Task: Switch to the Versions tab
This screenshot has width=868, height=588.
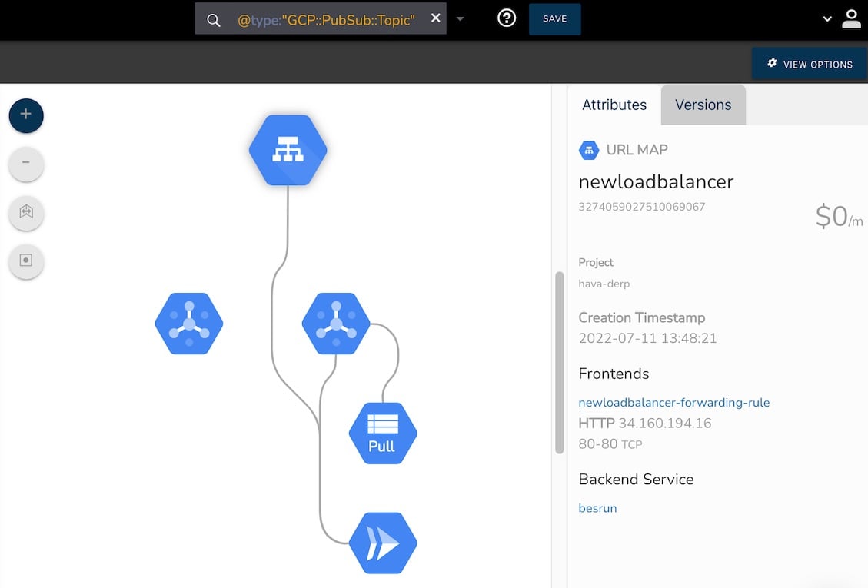Action: (x=702, y=104)
